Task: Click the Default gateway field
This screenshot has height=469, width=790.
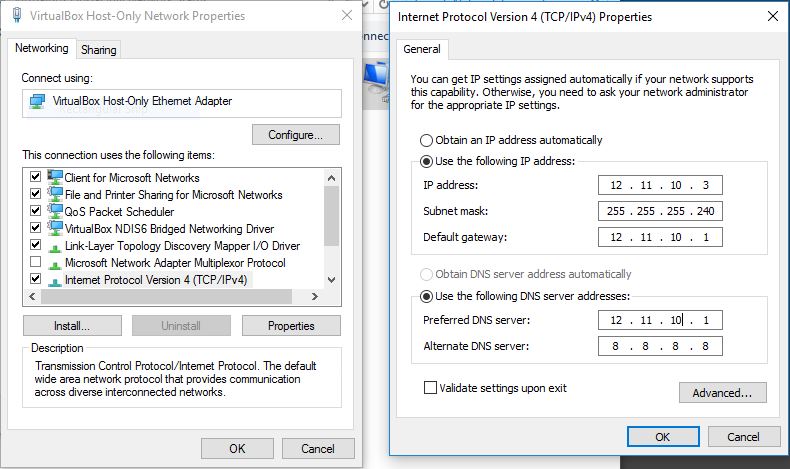Action: coord(660,237)
